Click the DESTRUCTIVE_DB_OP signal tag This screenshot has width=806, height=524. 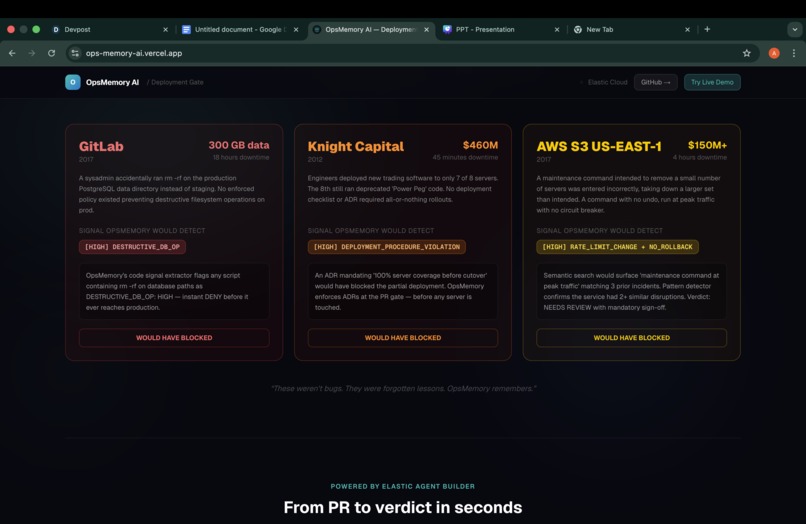(132, 247)
